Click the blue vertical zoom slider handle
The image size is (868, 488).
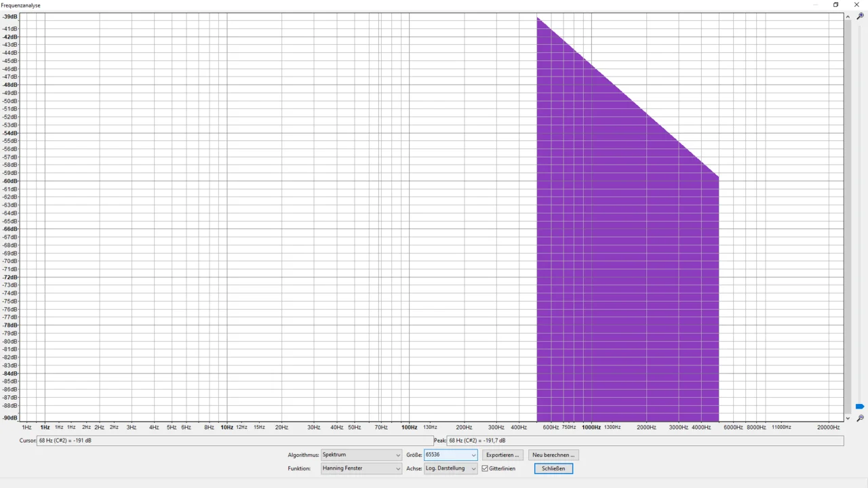pos(860,407)
